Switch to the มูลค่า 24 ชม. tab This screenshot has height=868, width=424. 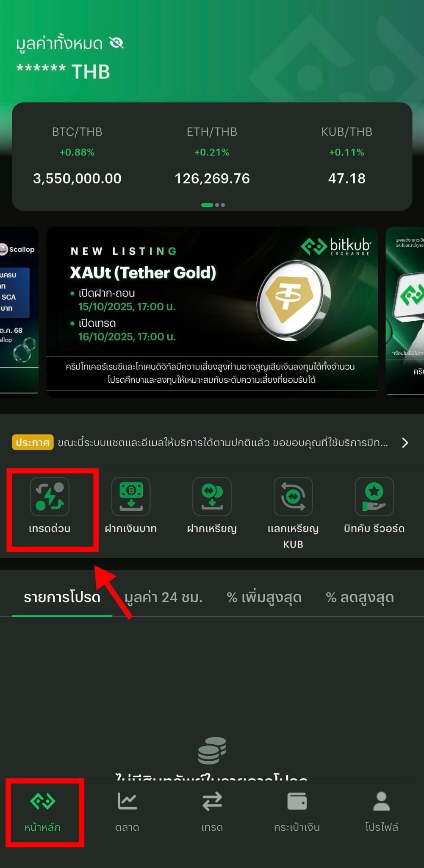pos(164,597)
